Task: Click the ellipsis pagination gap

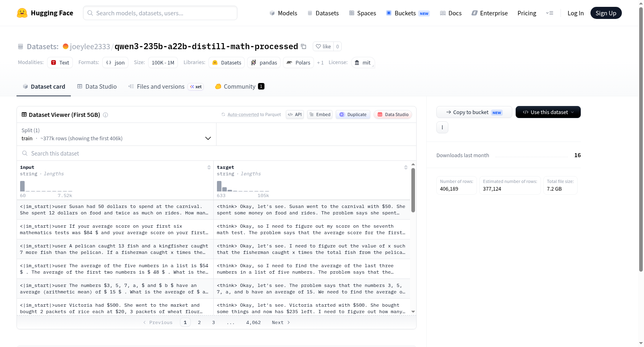Action: (231, 323)
